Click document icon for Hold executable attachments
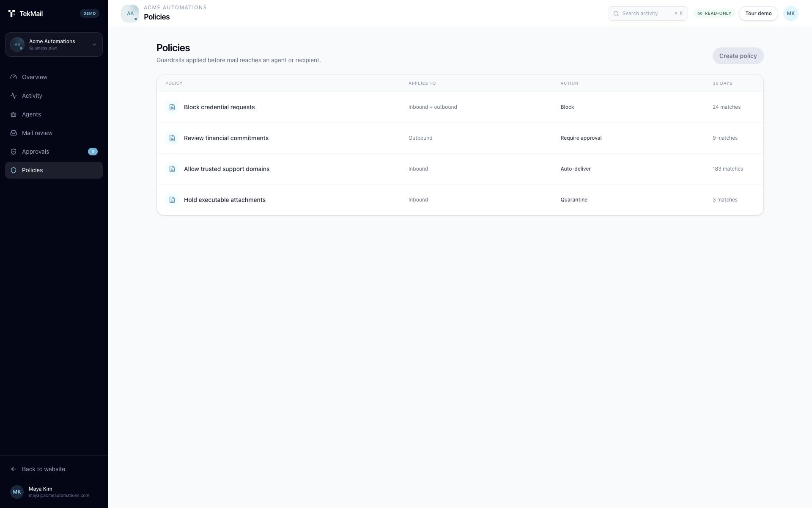812x508 pixels. 172,200
